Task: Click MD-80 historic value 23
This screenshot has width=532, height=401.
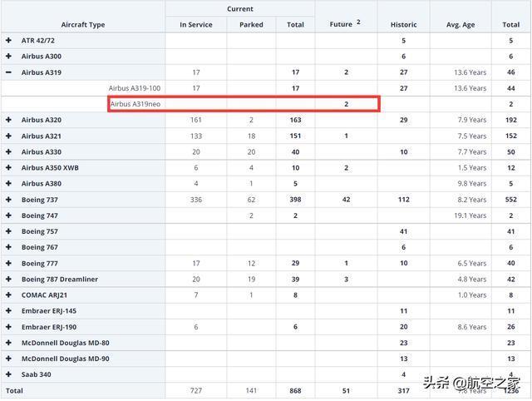Action: tap(404, 343)
